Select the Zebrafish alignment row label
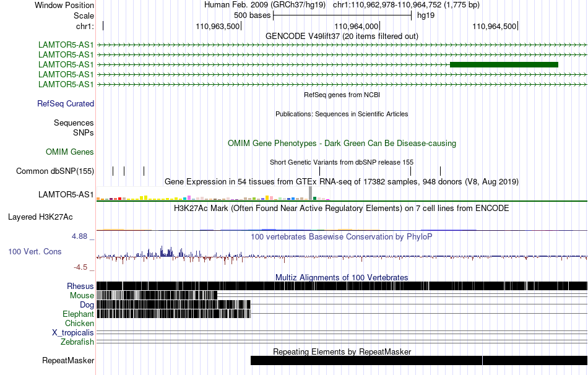 coord(77,342)
